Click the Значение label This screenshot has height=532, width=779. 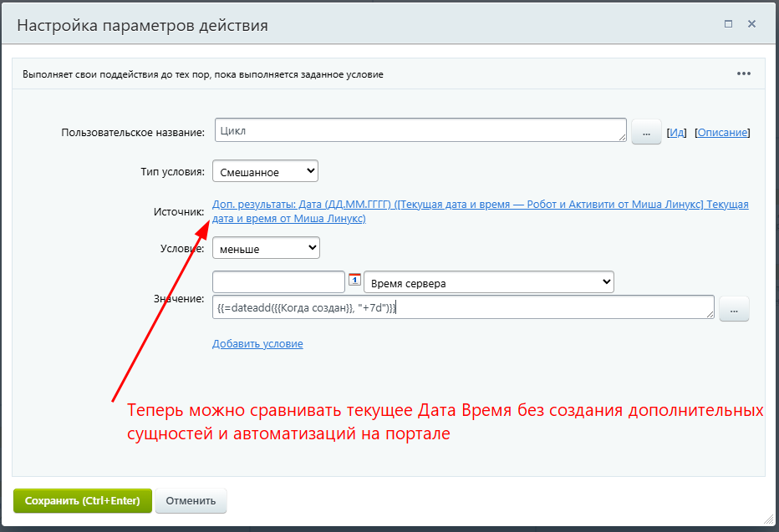(x=179, y=299)
